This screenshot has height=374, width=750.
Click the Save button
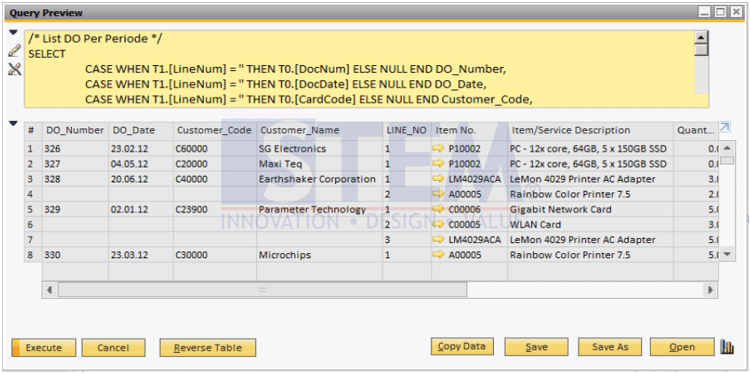tap(536, 347)
